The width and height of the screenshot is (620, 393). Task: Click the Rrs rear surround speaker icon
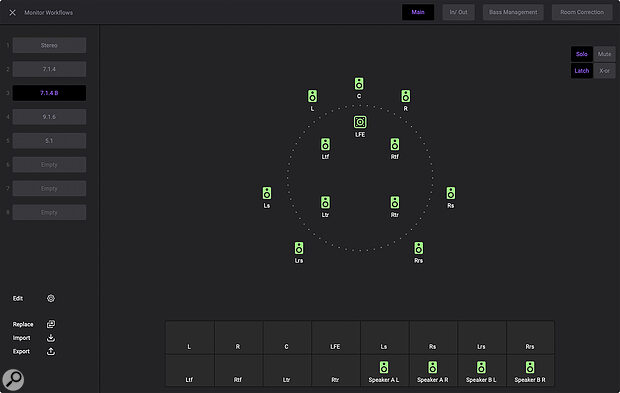[x=419, y=248]
